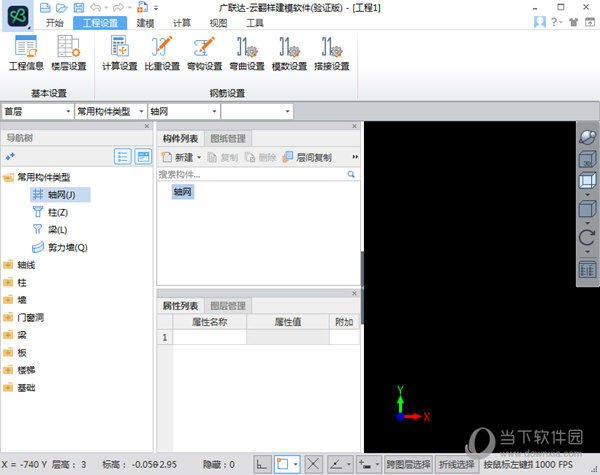Expand the 轴线 folder in tree
The height and width of the screenshot is (475, 600).
[8, 265]
